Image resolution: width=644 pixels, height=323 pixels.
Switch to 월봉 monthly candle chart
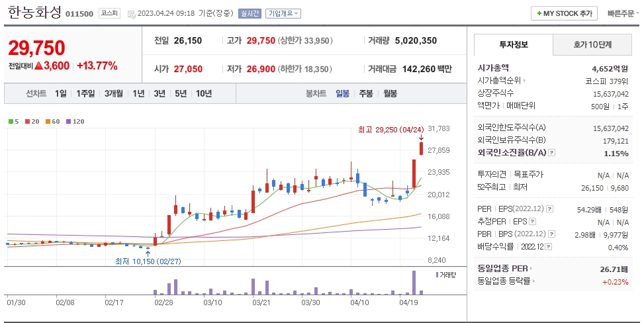tap(390, 94)
